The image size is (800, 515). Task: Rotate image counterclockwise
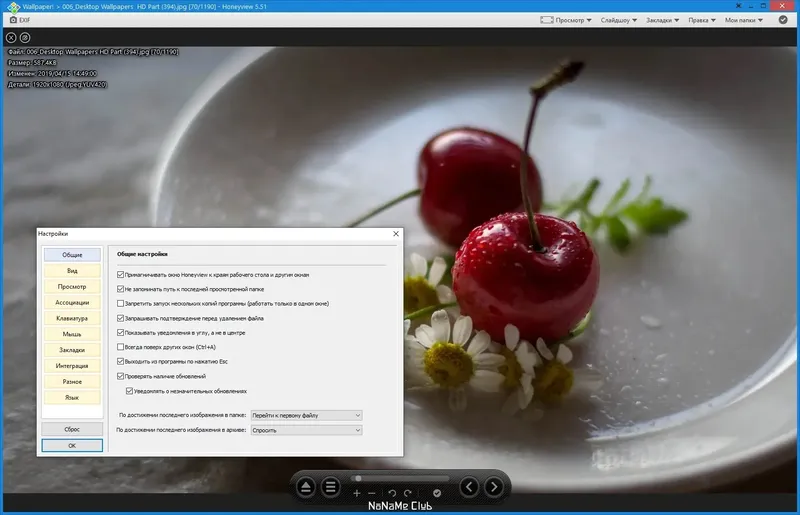[x=392, y=493]
